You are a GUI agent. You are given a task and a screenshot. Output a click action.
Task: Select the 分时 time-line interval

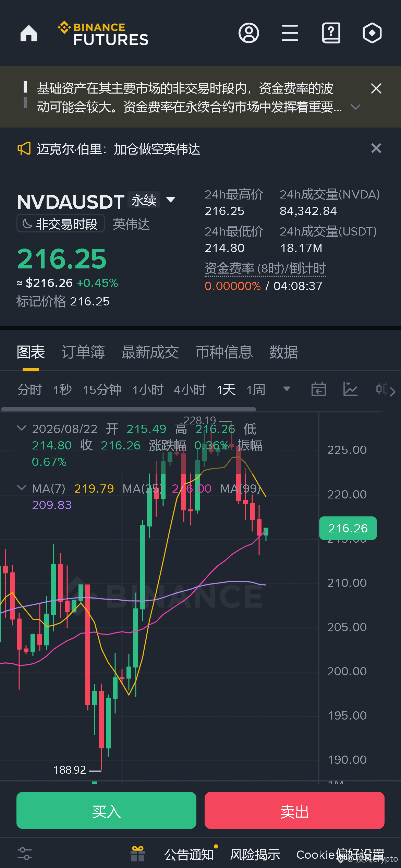coord(29,390)
